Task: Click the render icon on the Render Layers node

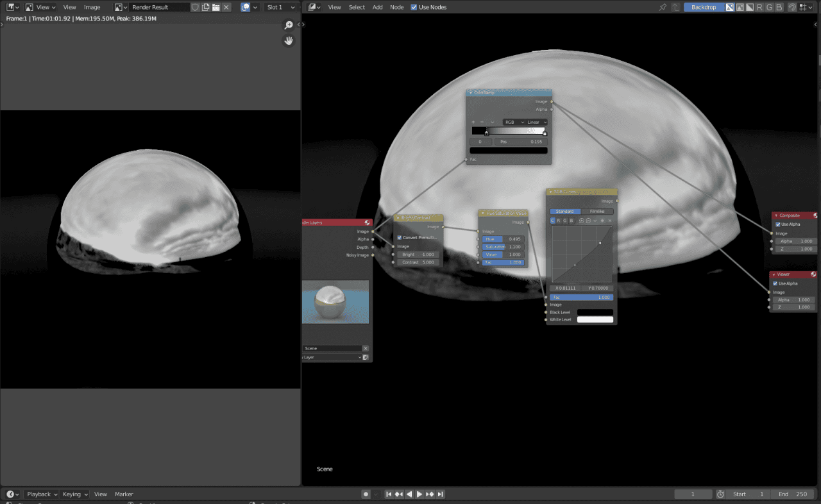Action: coord(367,222)
